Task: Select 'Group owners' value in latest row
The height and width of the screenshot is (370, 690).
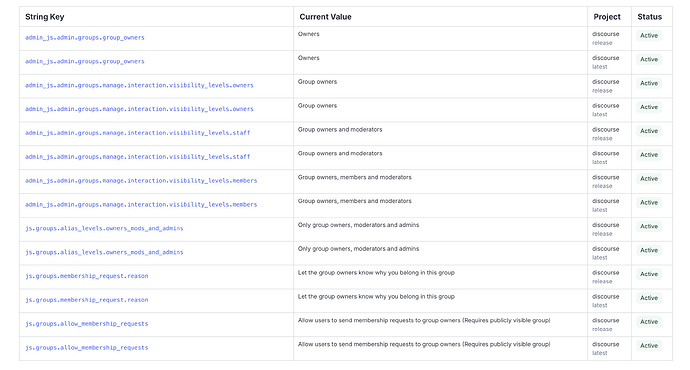Action: coord(317,105)
